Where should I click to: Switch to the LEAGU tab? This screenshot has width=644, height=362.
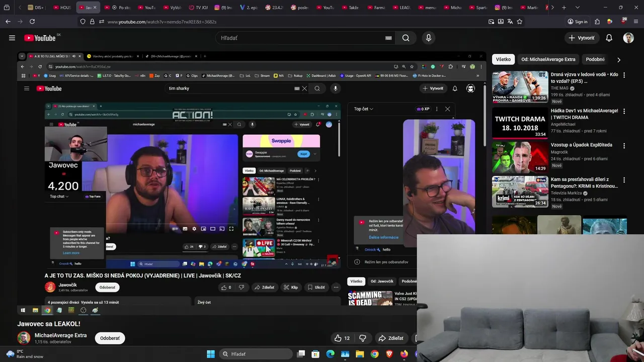click(x=401, y=8)
